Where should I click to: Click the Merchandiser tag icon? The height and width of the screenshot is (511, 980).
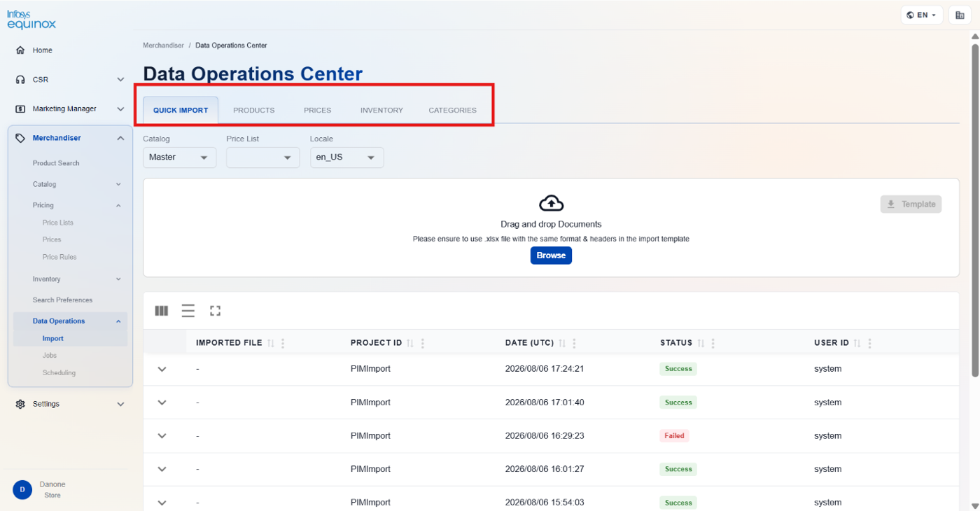[x=20, y=139]
